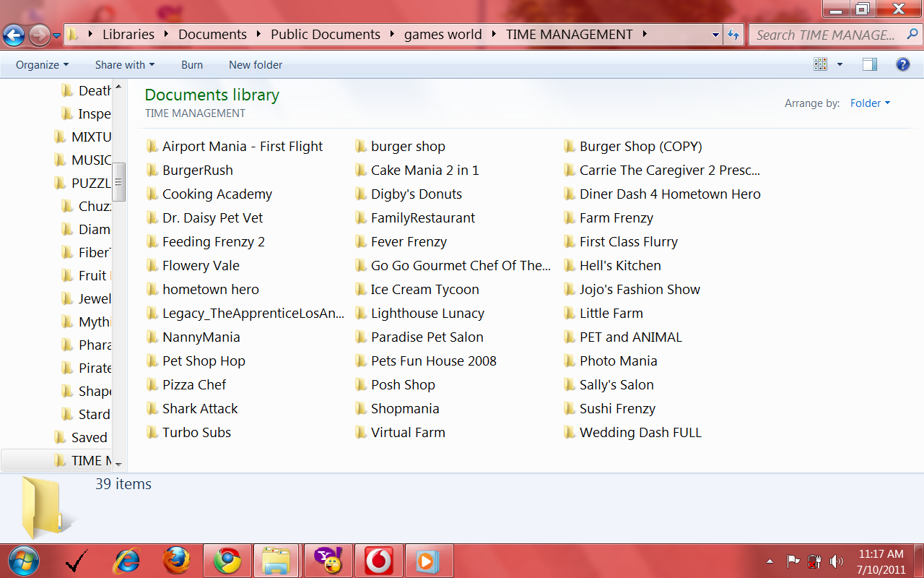The height and width of the screenshot is (578, 924).
Task: Select PUZZL folder in navigation tree
Action: pos(83,184)
